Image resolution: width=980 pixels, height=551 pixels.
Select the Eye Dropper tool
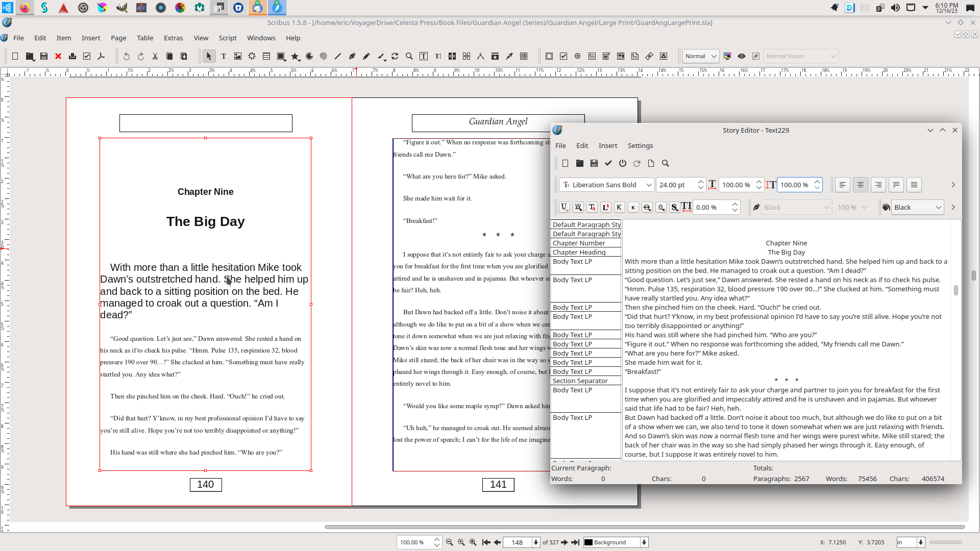509,56
